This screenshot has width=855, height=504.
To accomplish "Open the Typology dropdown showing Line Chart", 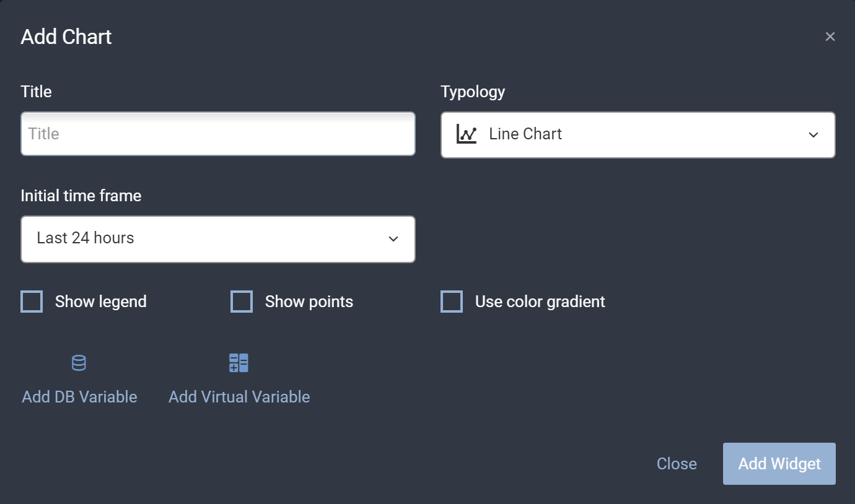I will tap(638, 134).
